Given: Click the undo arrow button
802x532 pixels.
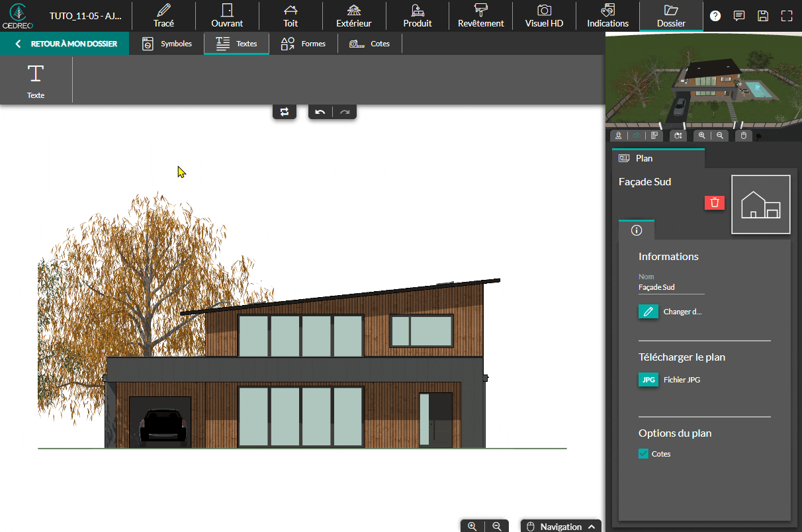Looking at the screenshot, I should click(320, 112).
